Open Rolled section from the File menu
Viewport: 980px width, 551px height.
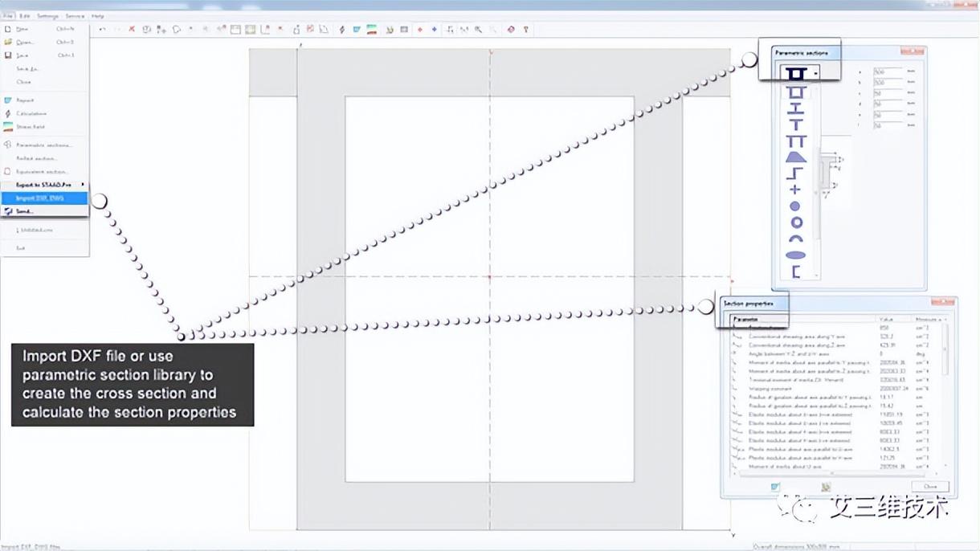pyautogui.click(x=44, y=158)
